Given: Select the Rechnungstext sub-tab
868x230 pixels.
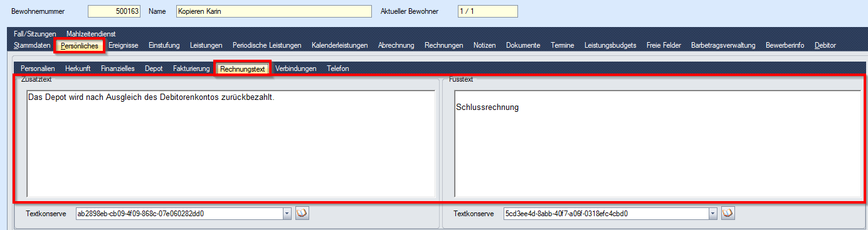Looking at the screenshot, I should pos(243,68).
